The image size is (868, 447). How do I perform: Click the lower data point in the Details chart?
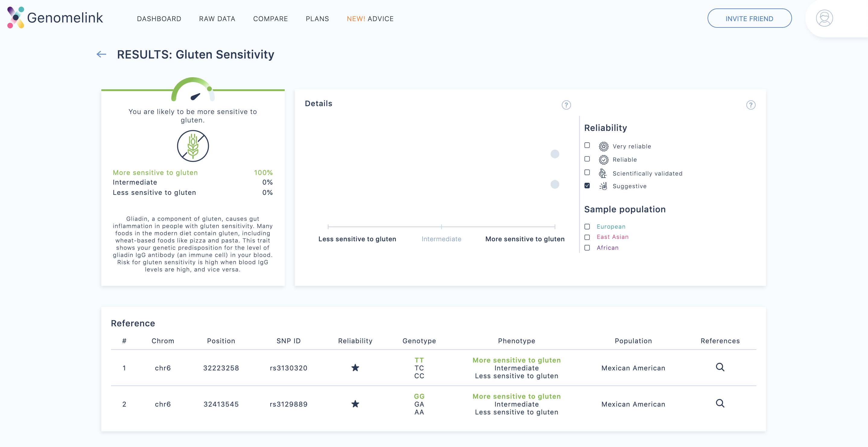[x=555, y=184]
